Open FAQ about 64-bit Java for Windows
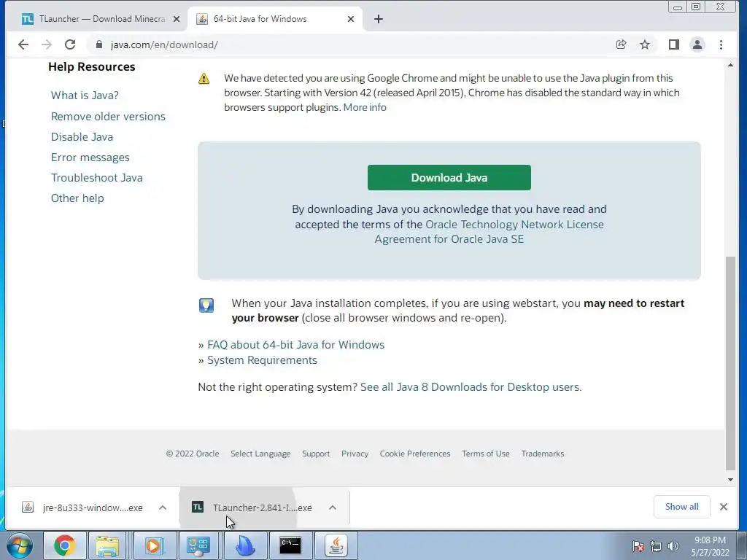The height and width of the screenshot is (560, 747). [295, 345]
